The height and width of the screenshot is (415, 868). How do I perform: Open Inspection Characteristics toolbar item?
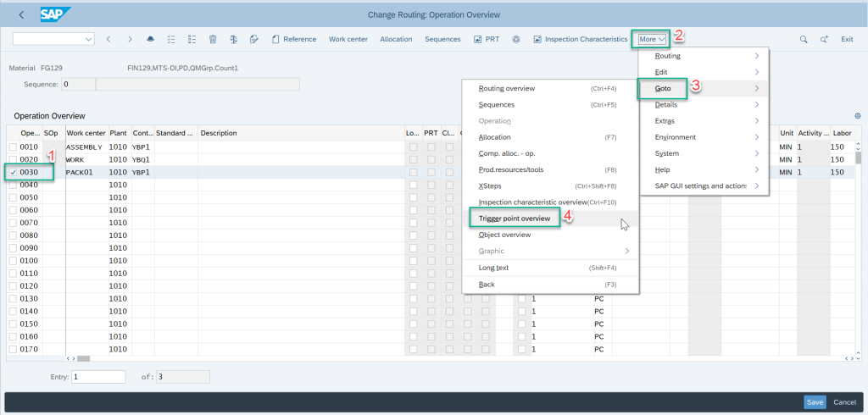click(x=580, y=39)
